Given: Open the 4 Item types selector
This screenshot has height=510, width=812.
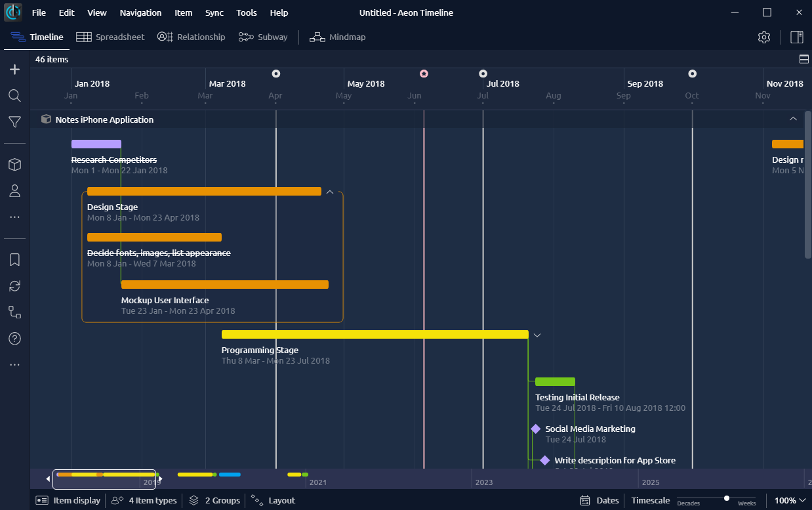Looking at the screenshot, I should click(x=144, y=500).
